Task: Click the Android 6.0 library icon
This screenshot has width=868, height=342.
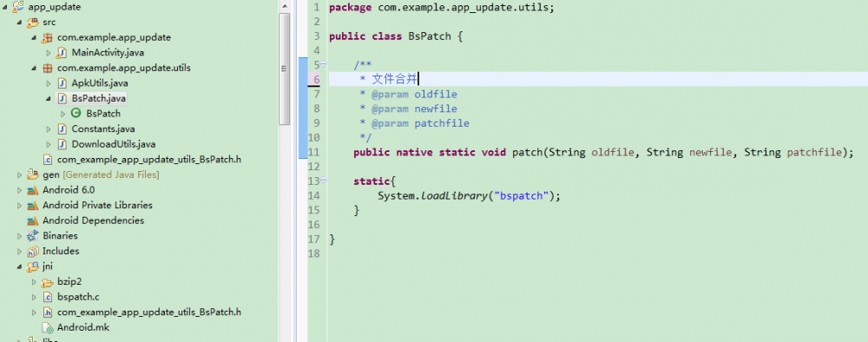Action: pos(33,190)
